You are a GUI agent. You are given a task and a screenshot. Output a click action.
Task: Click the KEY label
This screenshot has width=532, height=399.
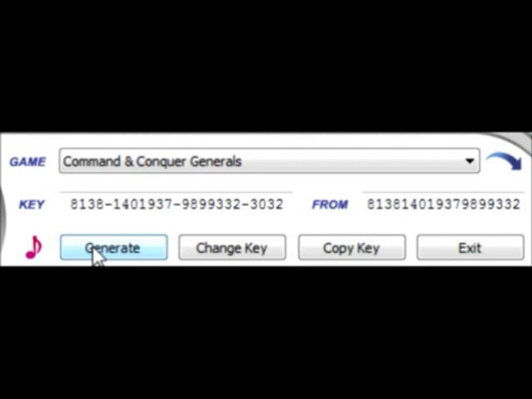click(32, 204)
